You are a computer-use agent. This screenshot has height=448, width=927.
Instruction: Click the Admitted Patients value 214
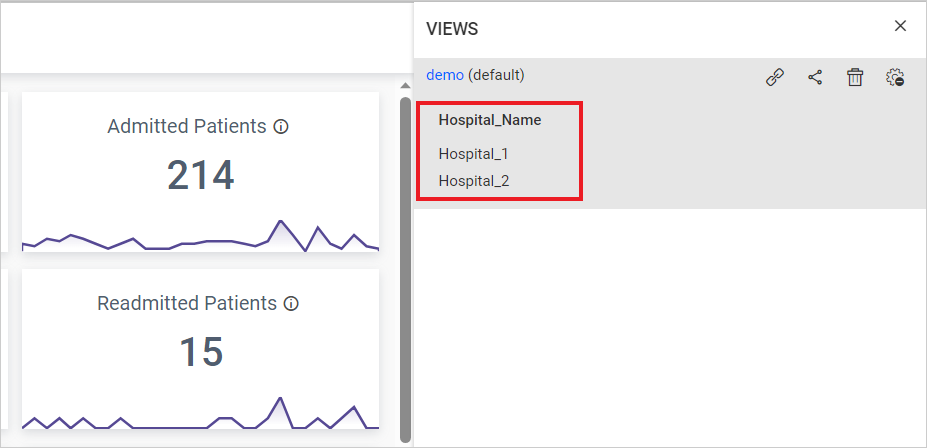[200, 176]
